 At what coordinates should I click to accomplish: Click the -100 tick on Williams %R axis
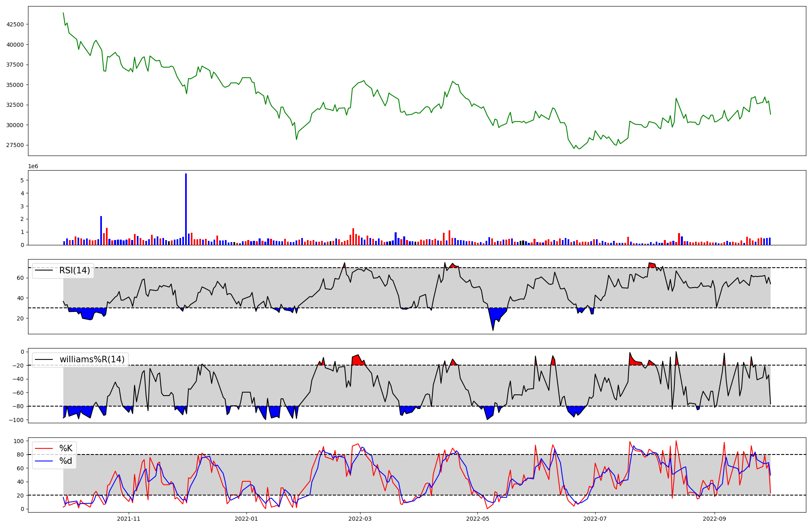(x=16, y=420)
